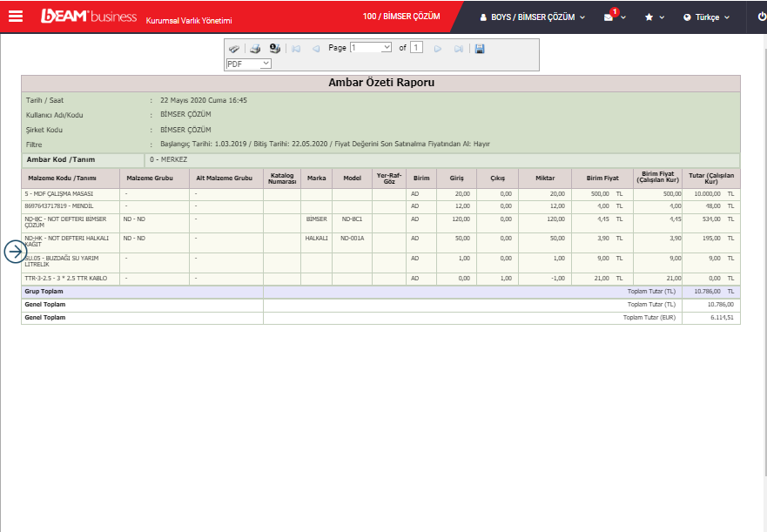Click the total pages field

point(416,48)
